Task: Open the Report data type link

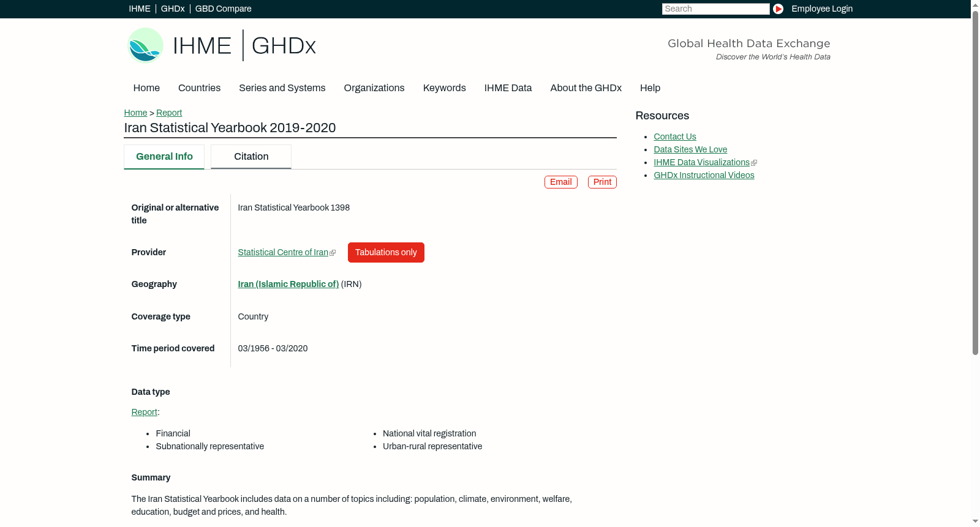Action: pos(144,412)
